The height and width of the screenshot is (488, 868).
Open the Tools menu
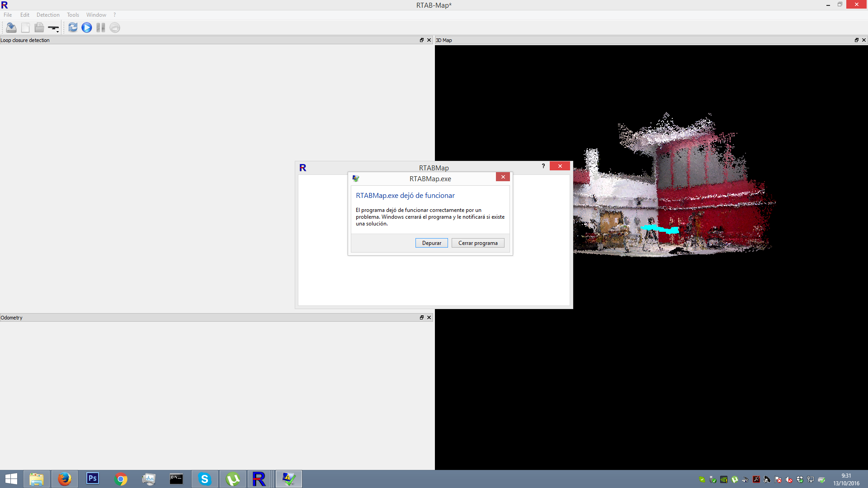point(73,15)
